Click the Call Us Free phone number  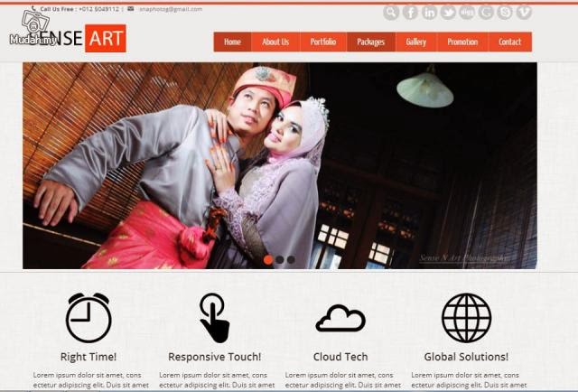pos(98,9)
